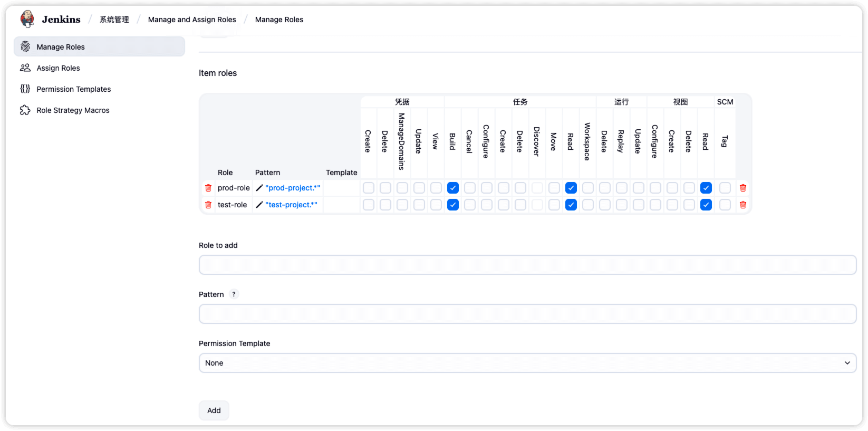Click the 视图 group header
Viewport: 868px width, 431px height.
coord(681,102)
